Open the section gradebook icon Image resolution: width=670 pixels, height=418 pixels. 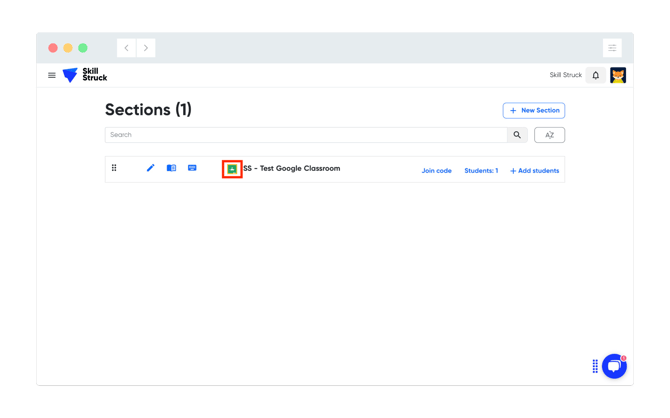click(171, 168)
